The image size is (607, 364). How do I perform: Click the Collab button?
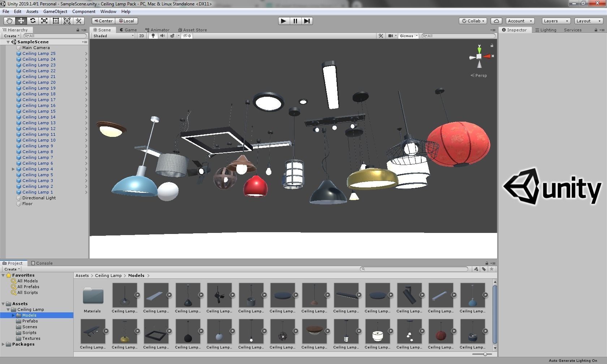(473, 21)
